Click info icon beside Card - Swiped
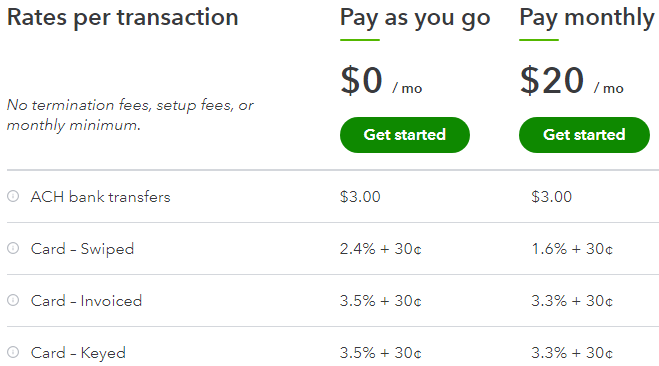659x366 pixels. coord(13,248)
